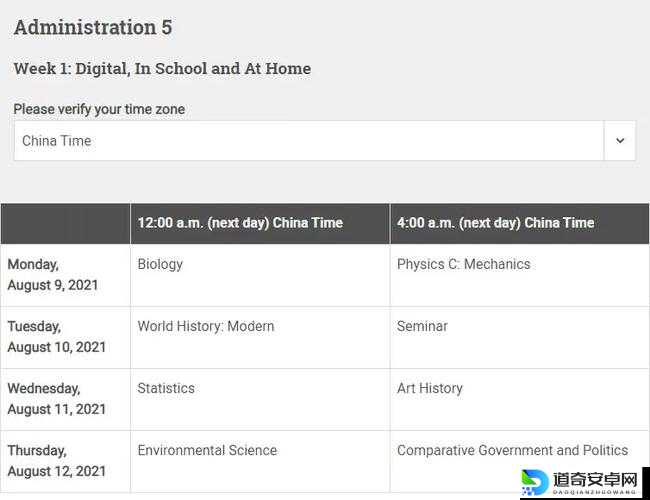Open the time zone dropdown arrow
This screenshot has width=650, height=500.
point(619,141)
